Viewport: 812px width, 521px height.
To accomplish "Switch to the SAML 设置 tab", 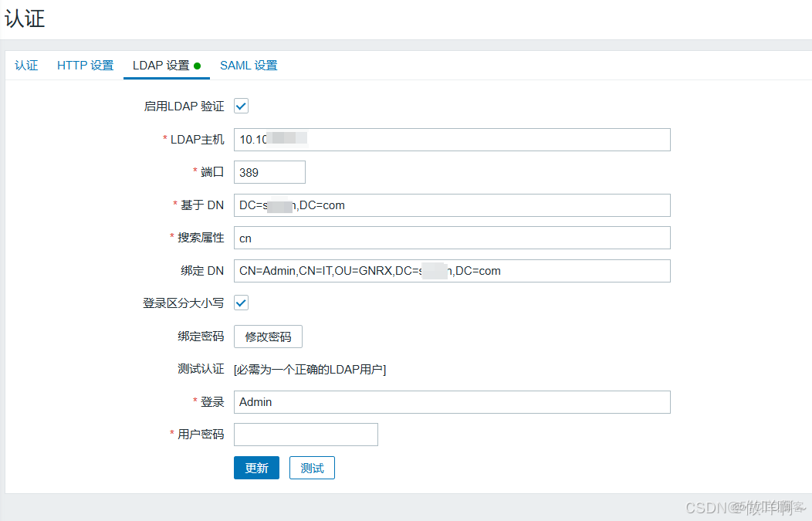I will click(x=249, y=66).
